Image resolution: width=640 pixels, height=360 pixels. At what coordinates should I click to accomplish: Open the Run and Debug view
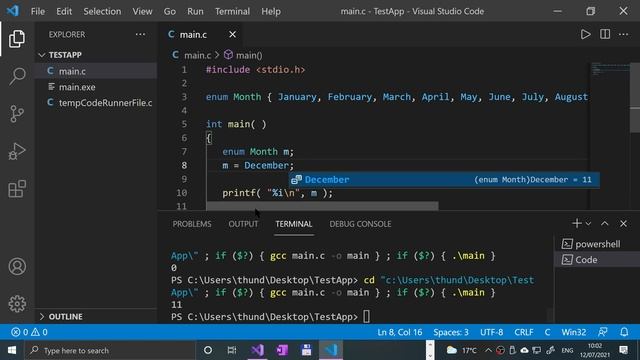click(17, 151)
